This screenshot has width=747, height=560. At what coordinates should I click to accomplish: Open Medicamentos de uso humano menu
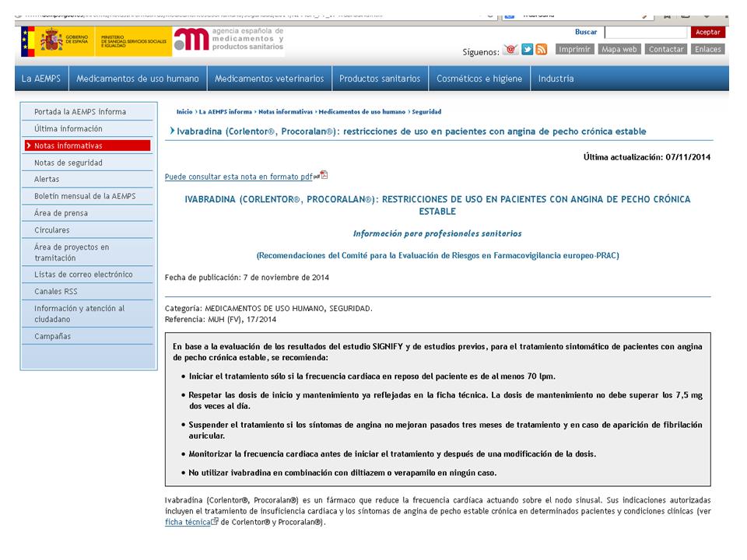(x=138, y=79)
